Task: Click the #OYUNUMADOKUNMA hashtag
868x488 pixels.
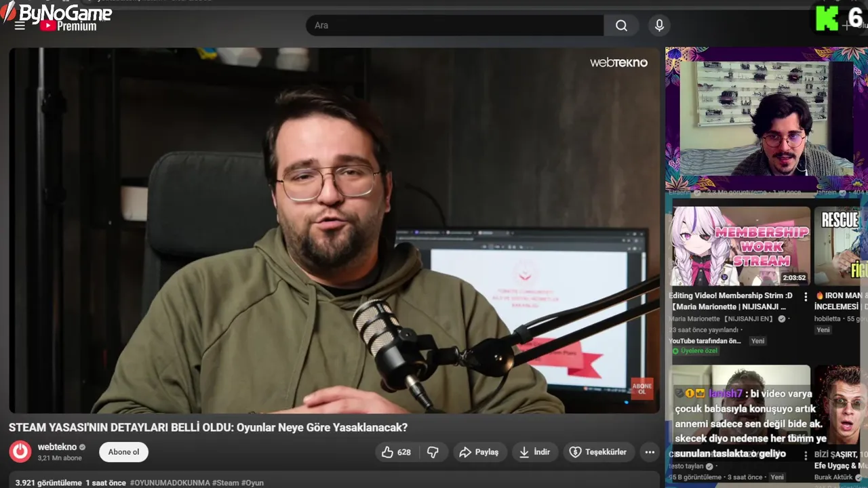Action: [x=170, y=483]
